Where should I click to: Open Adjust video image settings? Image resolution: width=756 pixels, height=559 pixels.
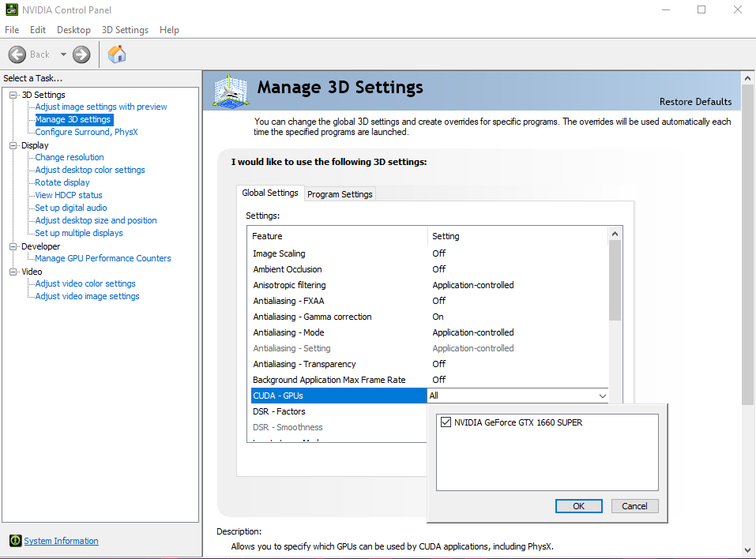pyautogui.click(x=87, y=296)
